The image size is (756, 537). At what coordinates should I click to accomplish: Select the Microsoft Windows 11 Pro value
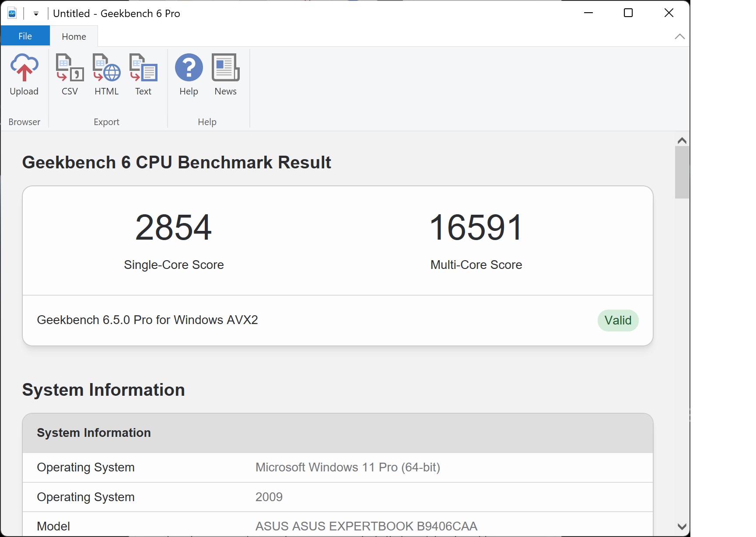pyautogui.click(x=347, y=467)
